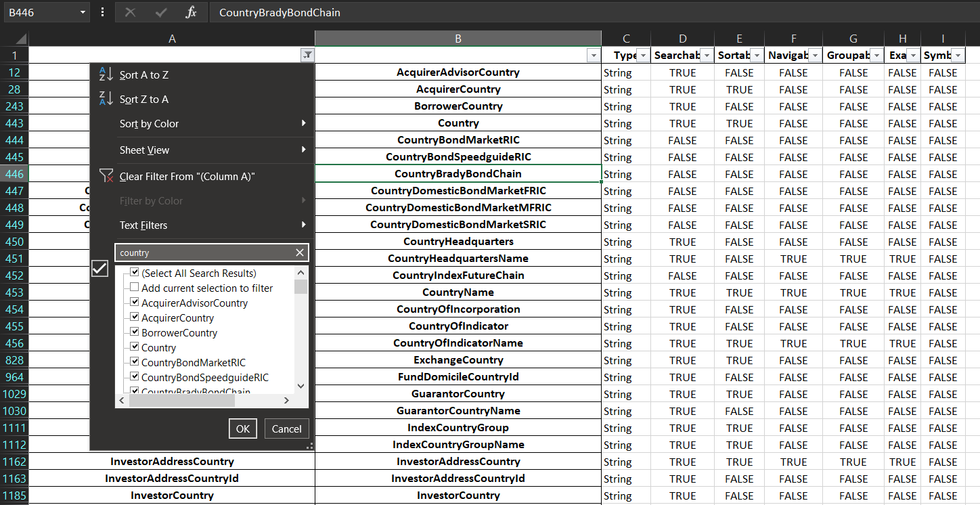
Task: Open Type column filter dropdown
Action: coord(643,56)
